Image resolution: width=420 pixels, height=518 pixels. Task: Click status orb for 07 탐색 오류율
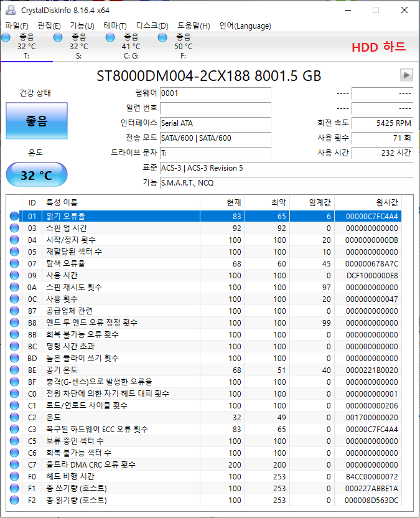pos(14,263)
